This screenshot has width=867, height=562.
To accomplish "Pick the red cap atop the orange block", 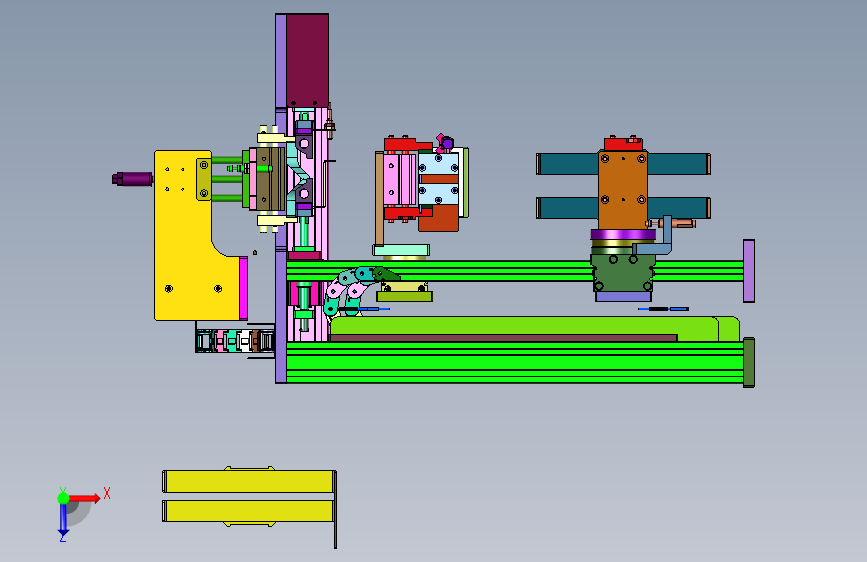I will [623, 144].
